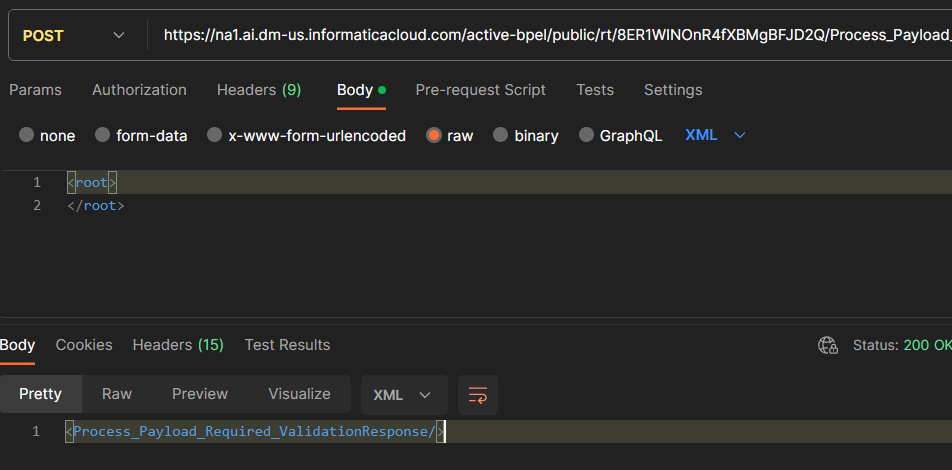This screenshot has width=952, height=470.
Task: Click the request URL input field
Action: (557, 35)
